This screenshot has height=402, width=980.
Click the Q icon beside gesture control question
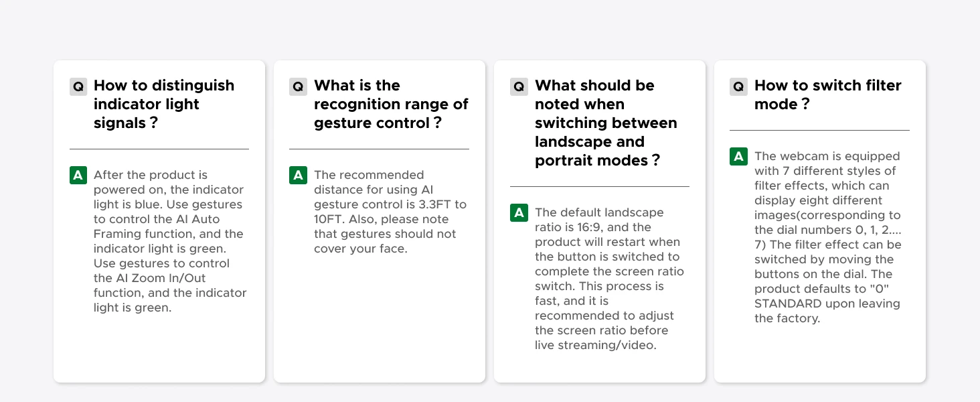tap(298, 86)
